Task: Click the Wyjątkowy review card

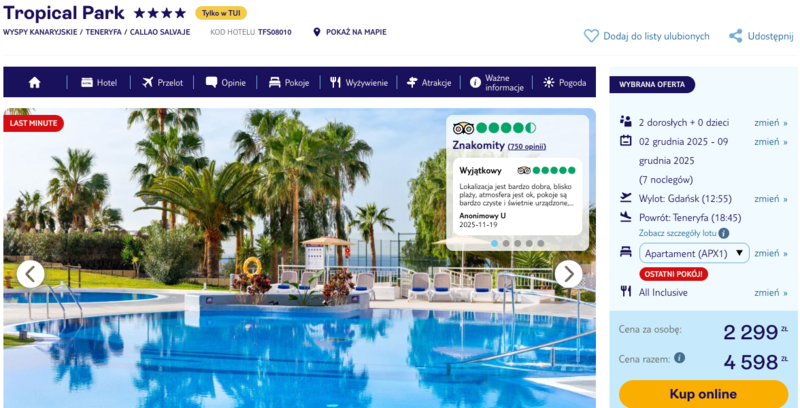Action: coord(517,196)
